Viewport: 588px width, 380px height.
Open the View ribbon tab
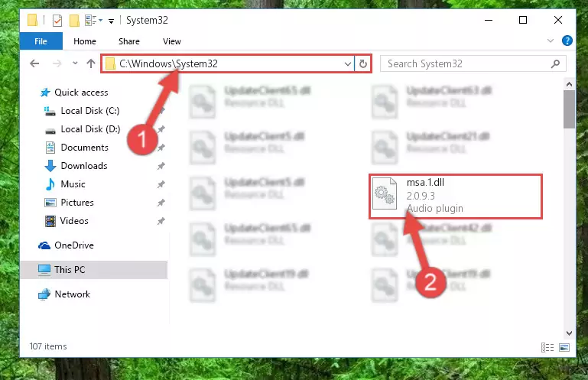click(x=172, y=41)
